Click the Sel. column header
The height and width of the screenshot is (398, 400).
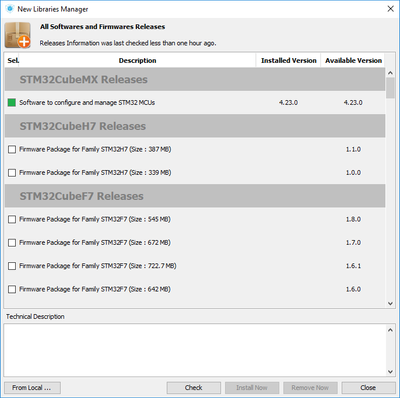(12, 60)
